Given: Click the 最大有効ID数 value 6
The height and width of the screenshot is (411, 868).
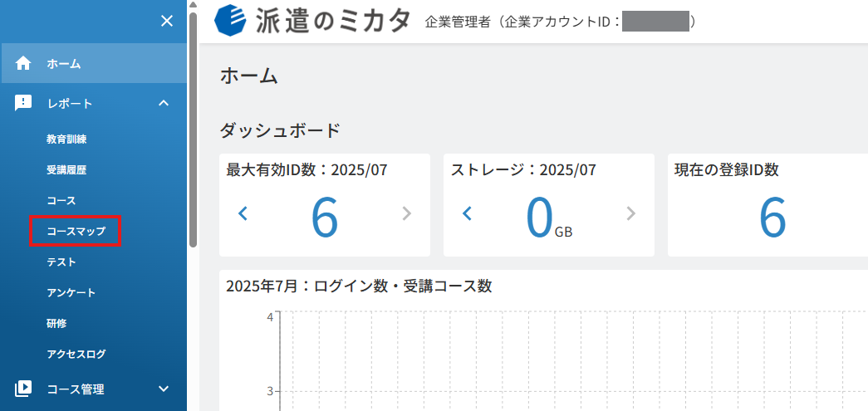Looking at the screenshot, I should point(325,218).
